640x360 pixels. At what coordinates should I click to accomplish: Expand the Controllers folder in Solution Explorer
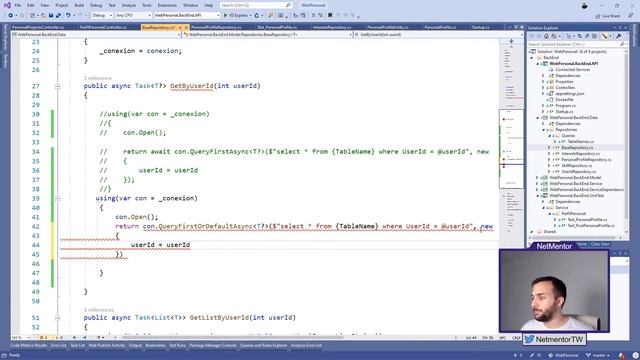(x=543, y=87)
